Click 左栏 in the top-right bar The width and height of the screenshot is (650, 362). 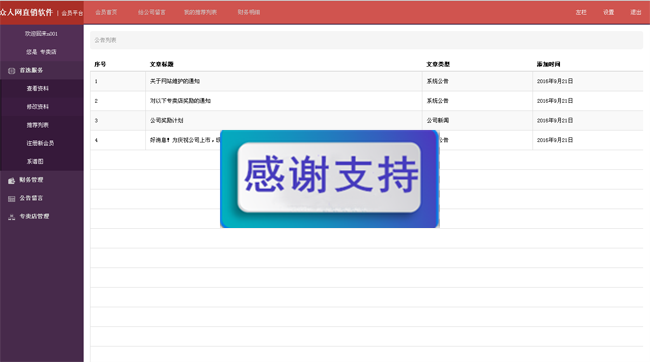[x=581, y=12]
